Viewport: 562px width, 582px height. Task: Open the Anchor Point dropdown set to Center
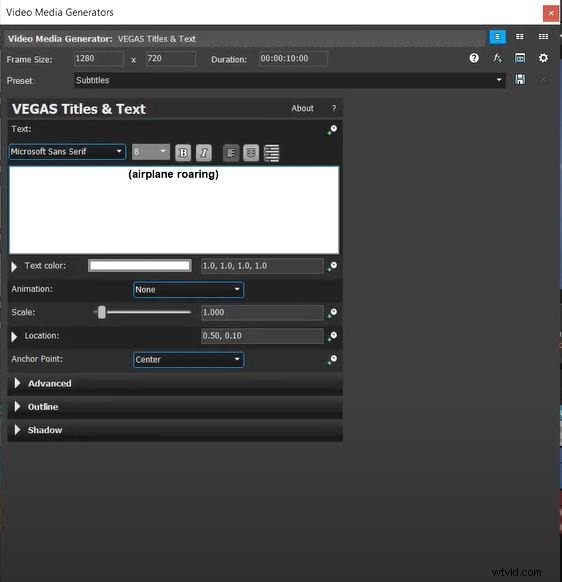point(188,360)
